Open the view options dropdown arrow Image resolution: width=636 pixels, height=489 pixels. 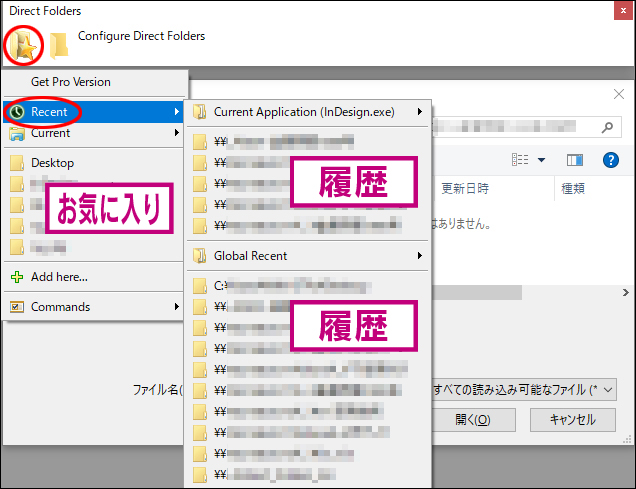click(x=541, y=160)
